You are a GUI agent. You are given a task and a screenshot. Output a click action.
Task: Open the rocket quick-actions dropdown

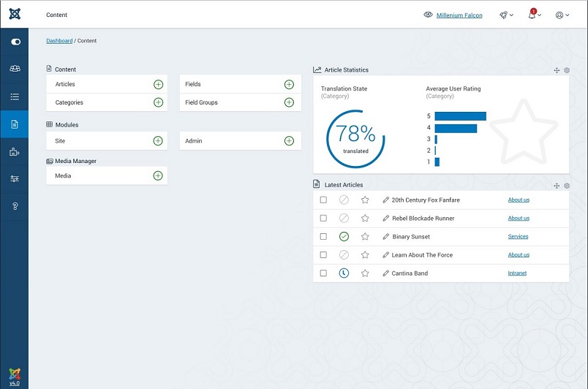(x=506, y=15)
